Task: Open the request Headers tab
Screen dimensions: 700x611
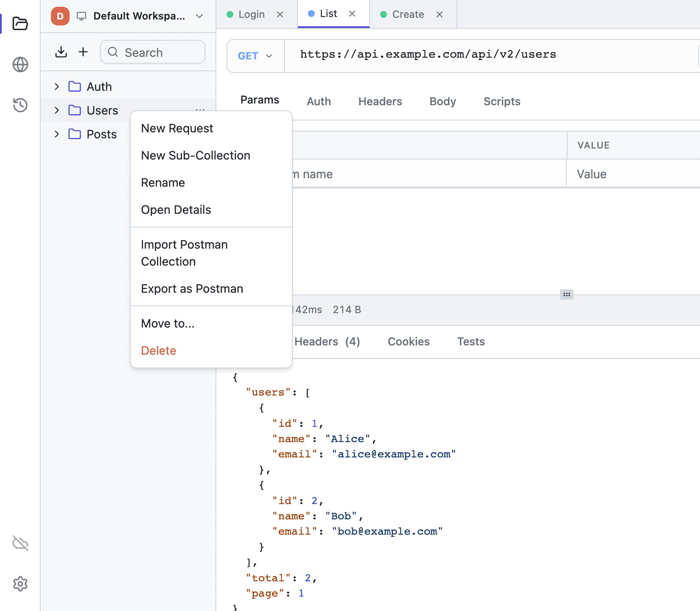Action: [380, 101]
